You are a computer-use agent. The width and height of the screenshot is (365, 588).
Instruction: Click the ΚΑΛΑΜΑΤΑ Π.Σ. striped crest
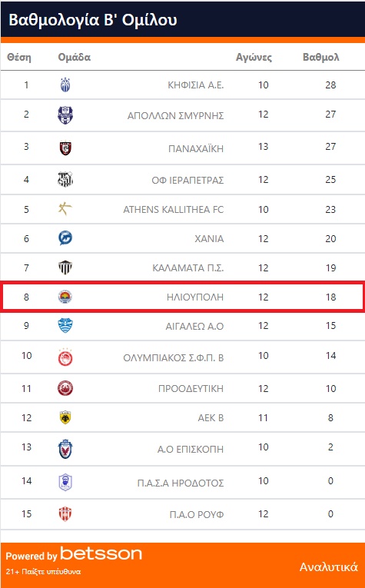(65, 267)
